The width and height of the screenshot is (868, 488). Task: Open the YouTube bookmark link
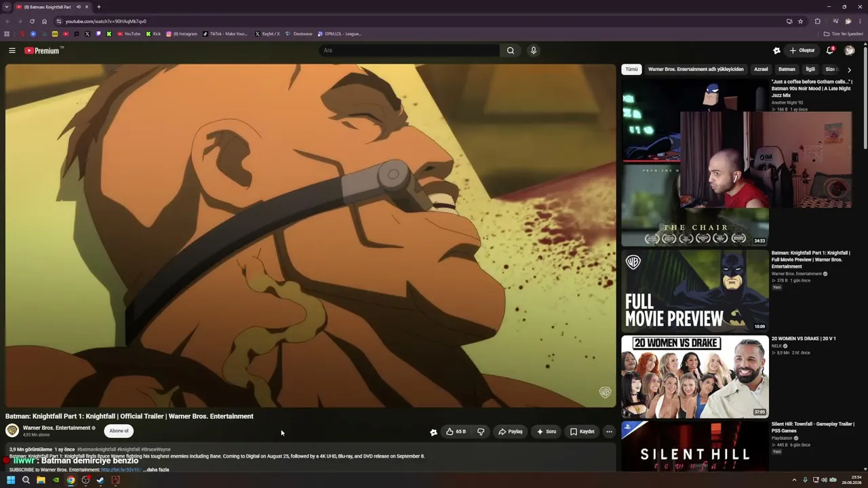click(129, 34)
